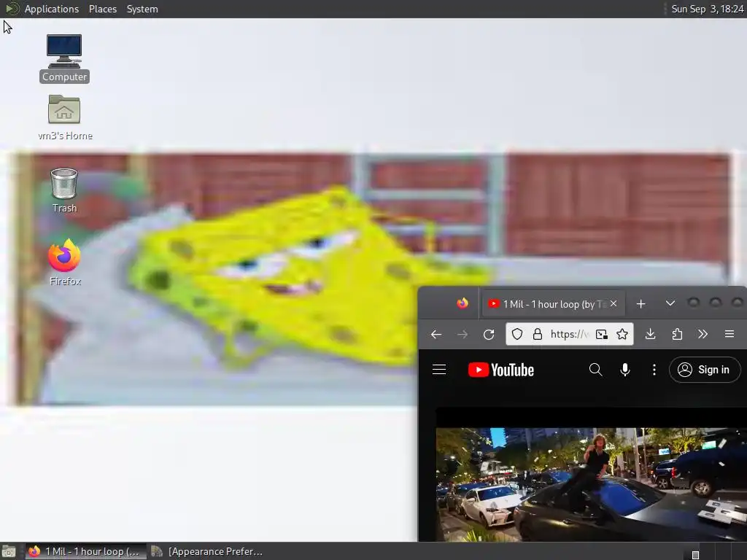Open a new browser tab with plus icon
The image size is (747, 560).
640,304
